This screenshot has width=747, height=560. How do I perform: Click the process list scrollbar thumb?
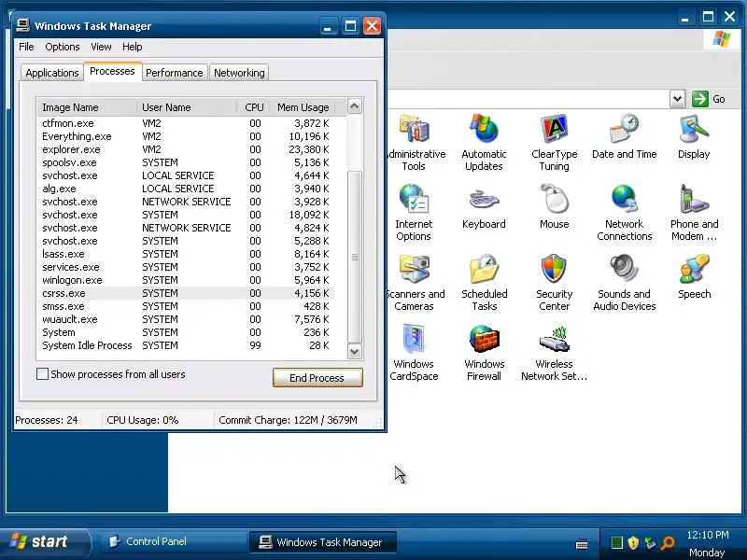click(355, 257)
